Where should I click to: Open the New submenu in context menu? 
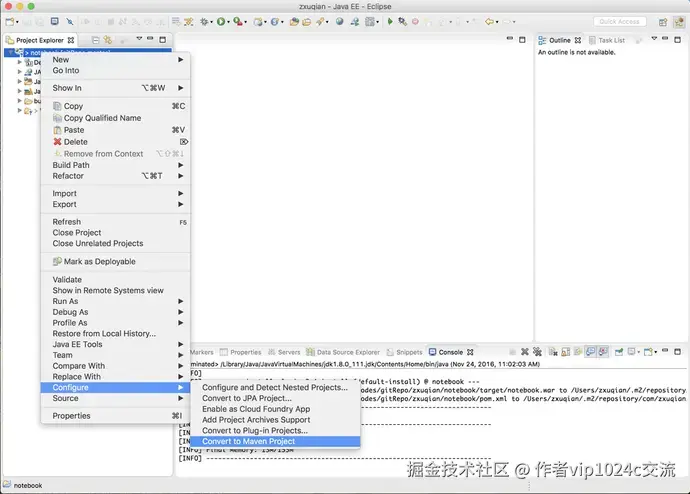(116, 59)
